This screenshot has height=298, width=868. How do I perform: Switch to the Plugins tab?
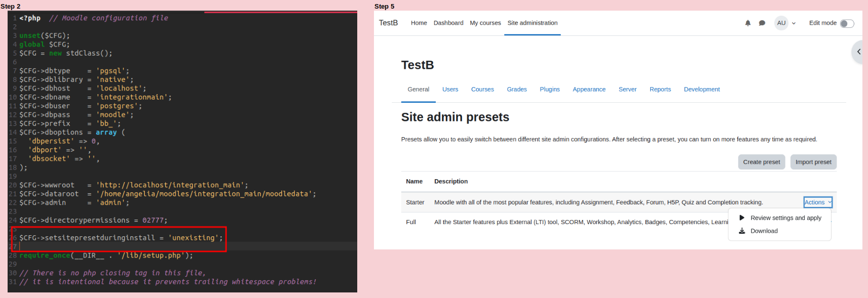click(x=549, y=89)
